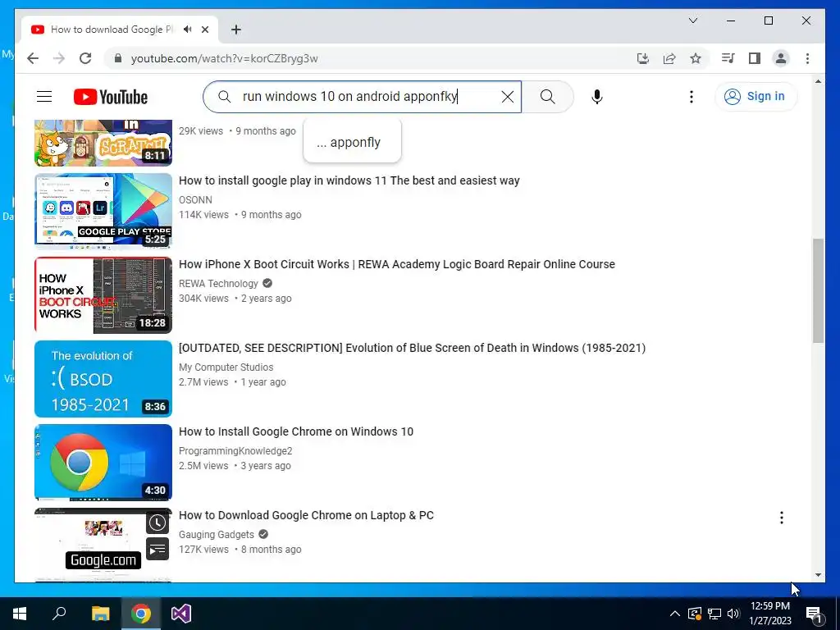The width and height of the screenshot is (840, 630).
Task: Click the URL in the address bar
Action: [225, 58]
